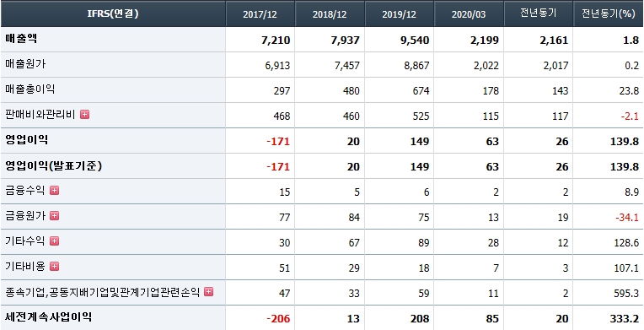Select the 매출총이익 row label
This screenshot has height=330, width=644.
(30, 89)
